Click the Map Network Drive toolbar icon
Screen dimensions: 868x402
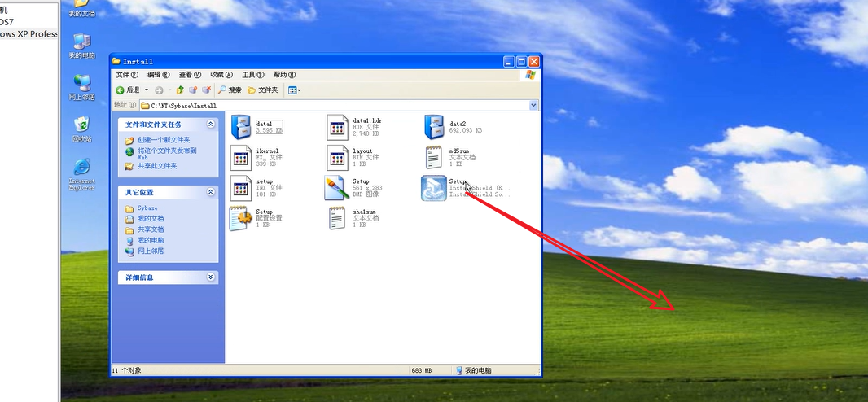click(x=193, y=90)
